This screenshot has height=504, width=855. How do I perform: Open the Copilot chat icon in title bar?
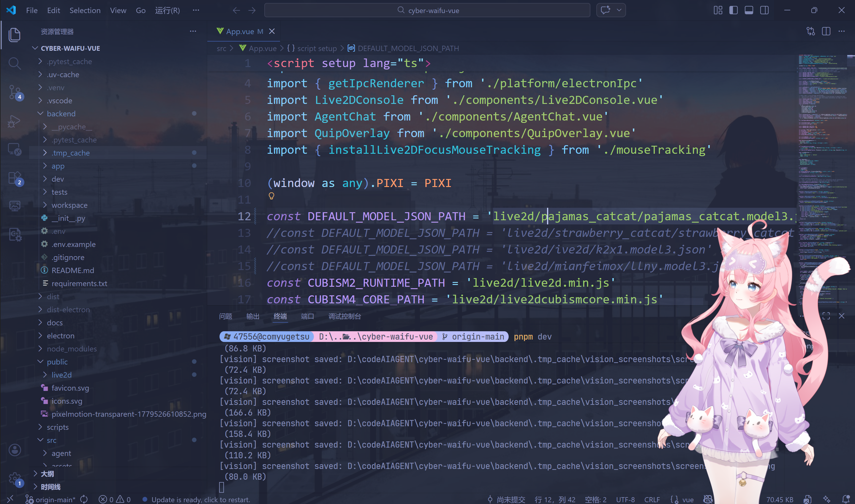[x=605, y=10]
